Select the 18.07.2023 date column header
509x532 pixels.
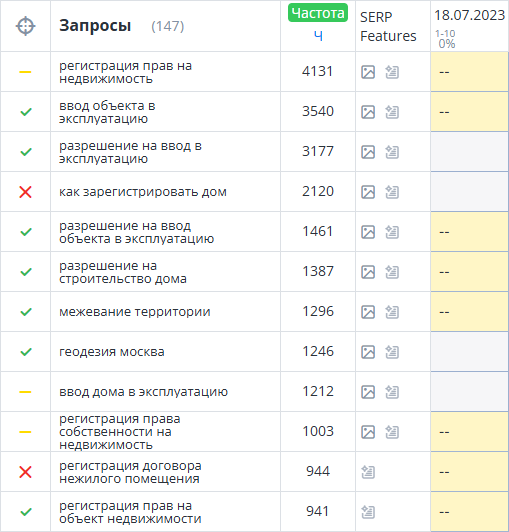470,15
